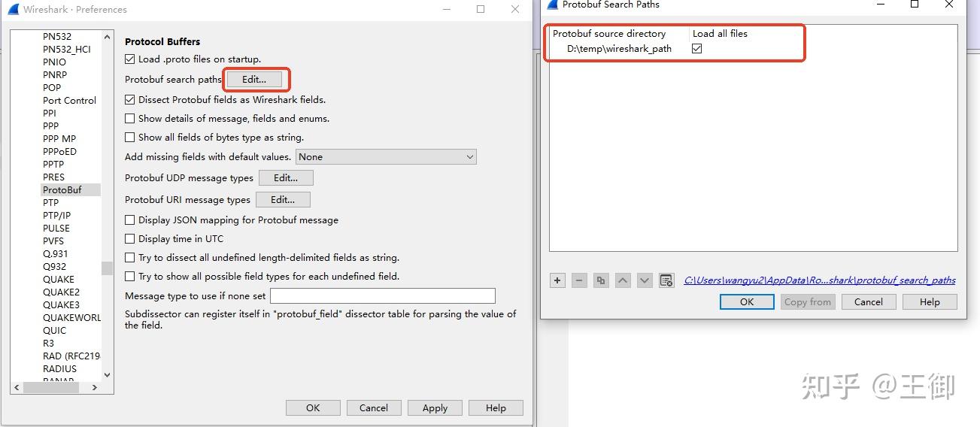980x427 pixels.
Task: Open Help in Protobuf Search Paths dialog
Action: tap(930, 301)
